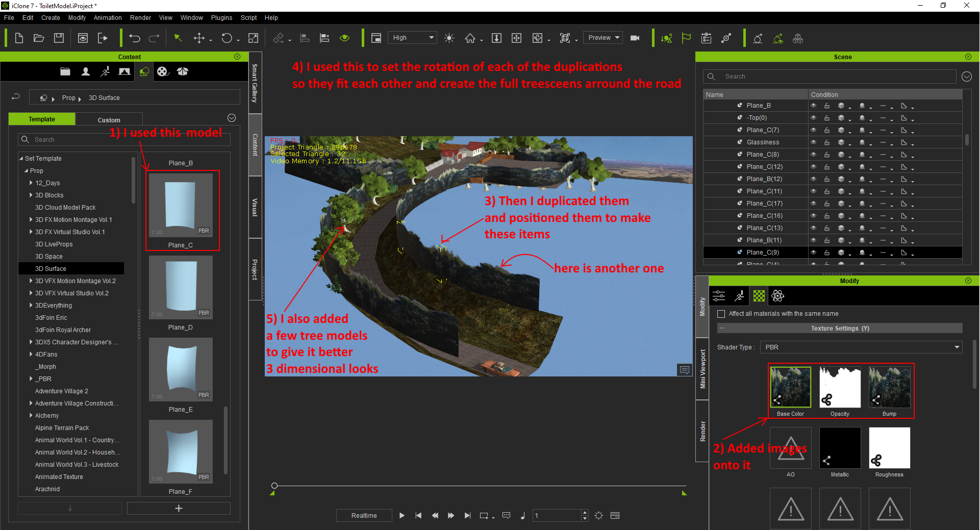Toggle visibility eye for Glassiness
The height and width of the screenshot is (530, 980).
point(814,142)
